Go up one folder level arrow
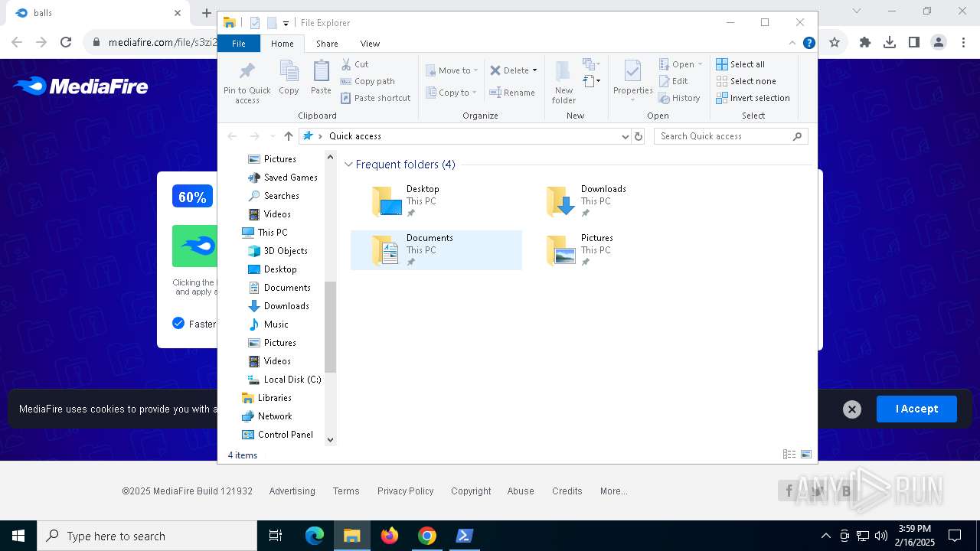980x551 pixels. point(288,136)
